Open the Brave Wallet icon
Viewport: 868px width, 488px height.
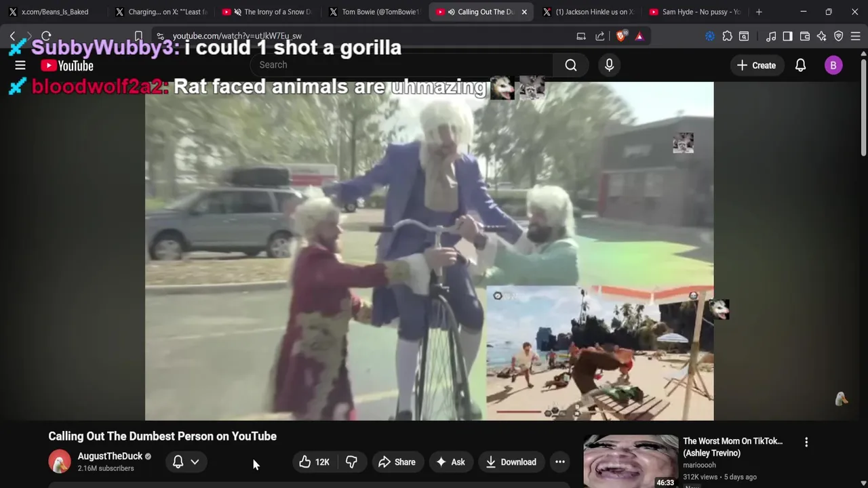coord(805,36)
